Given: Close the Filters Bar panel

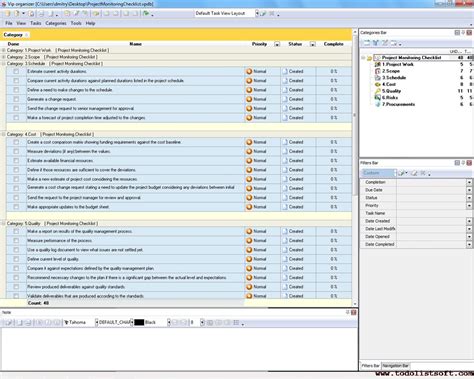Looking at the screenshot, I should pyautogui.click(x=469, y=163).
